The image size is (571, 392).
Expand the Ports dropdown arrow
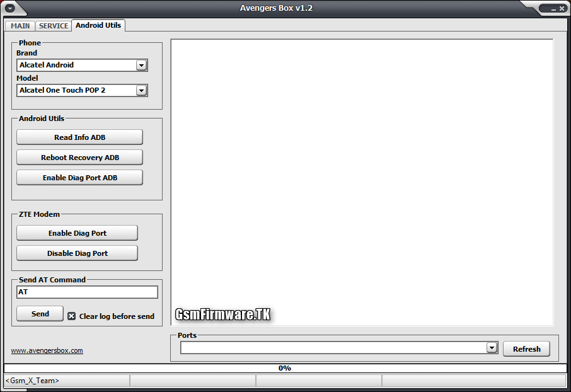coord(492,347)
